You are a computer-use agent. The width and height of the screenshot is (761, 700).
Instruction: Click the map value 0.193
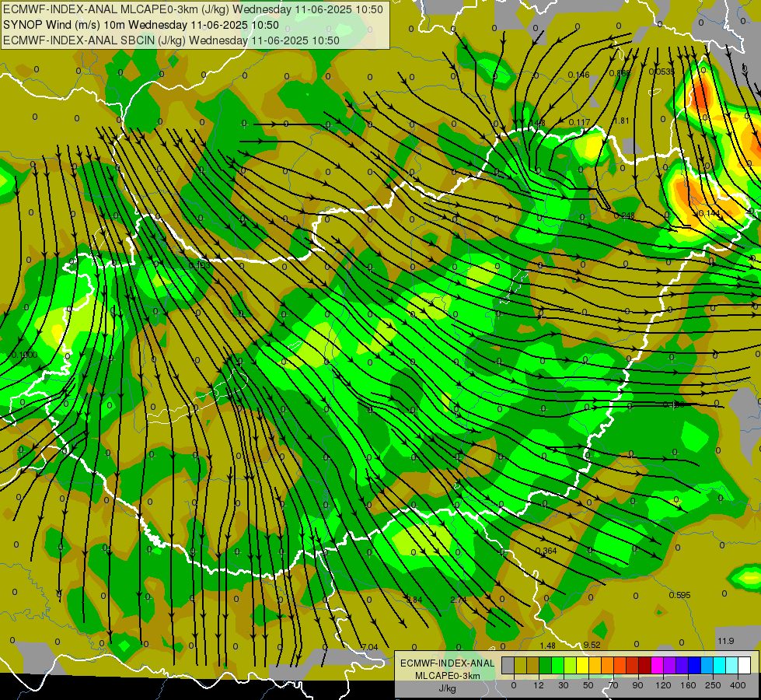[200, 265]
